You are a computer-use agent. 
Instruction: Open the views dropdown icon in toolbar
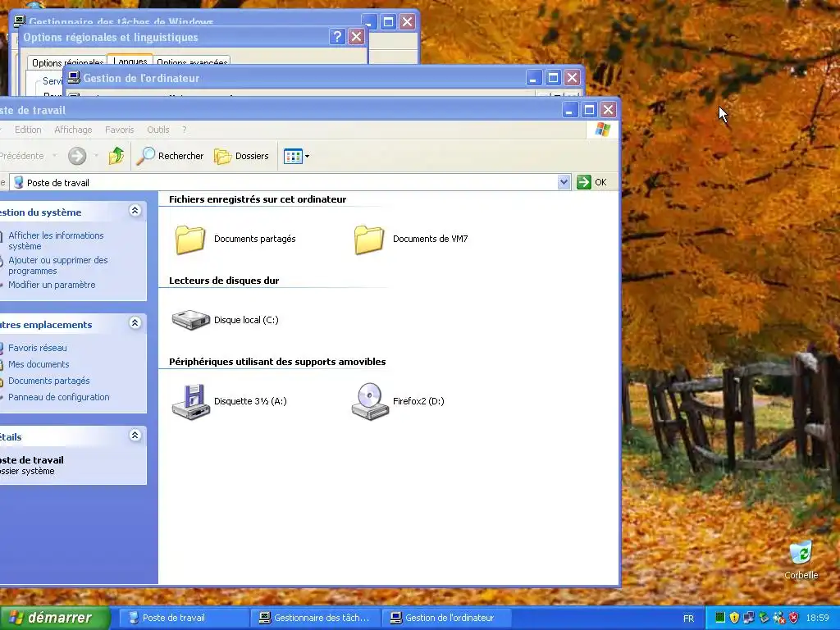pyautogui.click(x=296, y=156)
